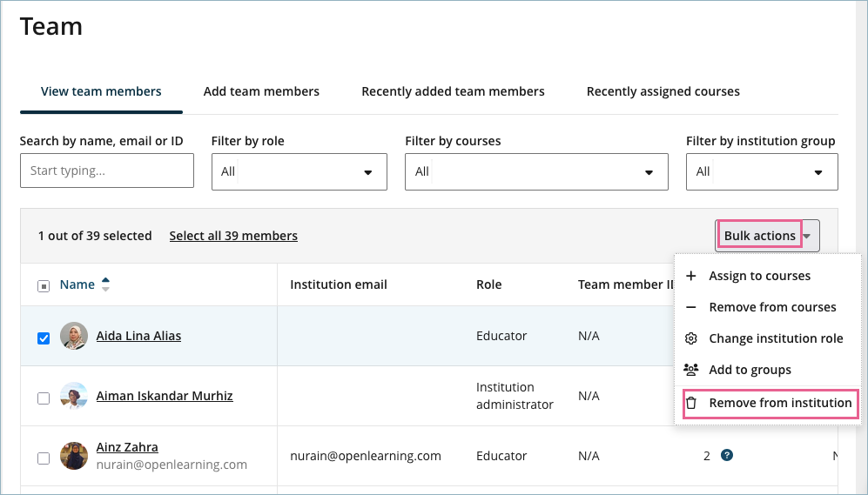Screen dimensions: 868x495
Task: Click the minus icon beside Remove from courses
Action: (691, 307)
